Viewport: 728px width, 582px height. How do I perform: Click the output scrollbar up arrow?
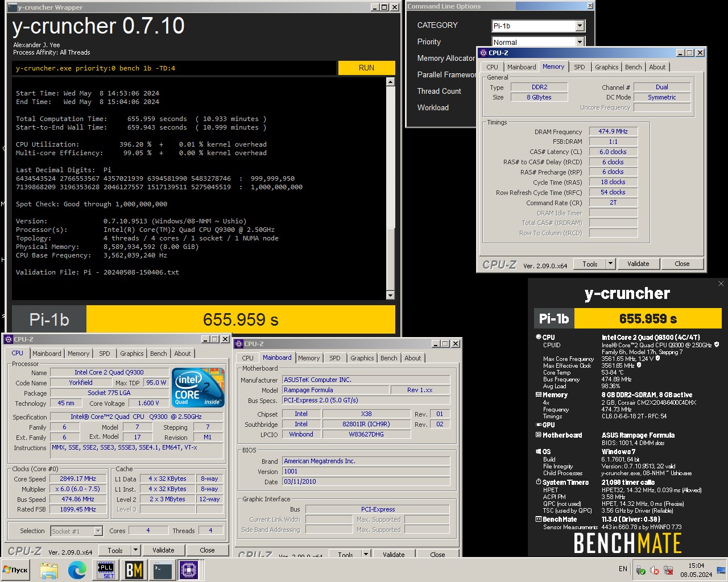pos(390,82)
